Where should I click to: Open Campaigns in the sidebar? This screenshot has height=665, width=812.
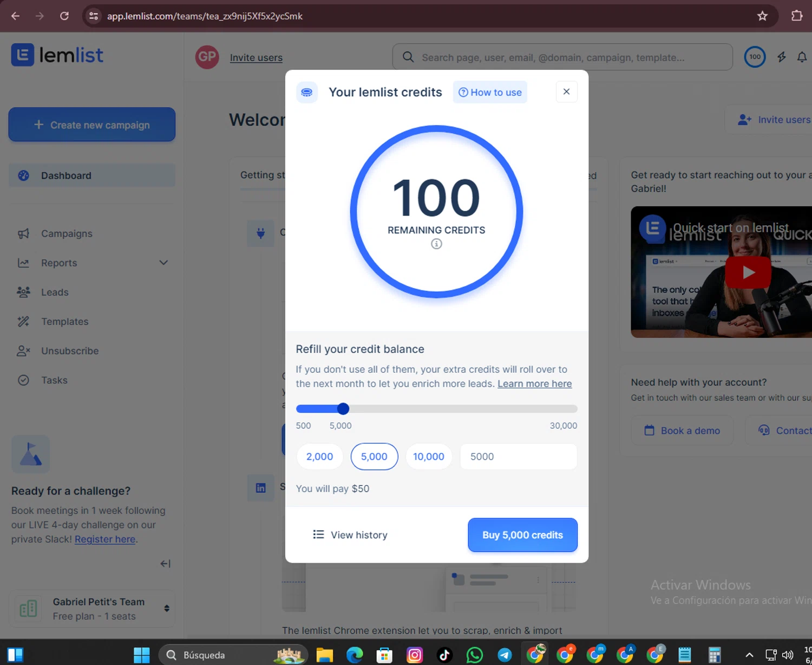click(67, 233)
